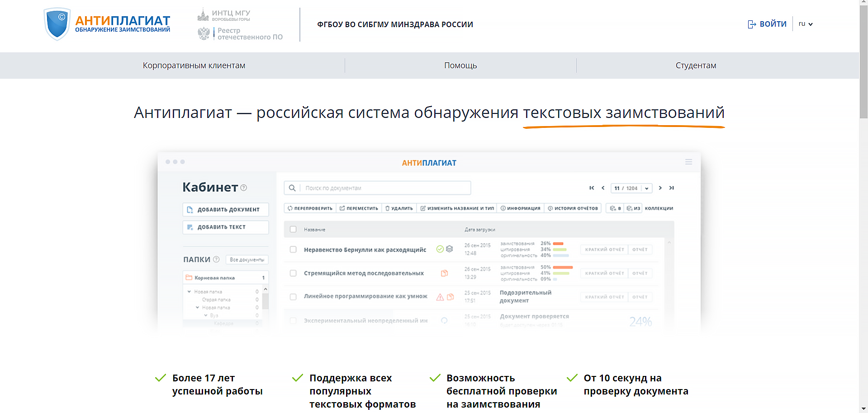Go to last page arrow icon

tap(672, 188)
